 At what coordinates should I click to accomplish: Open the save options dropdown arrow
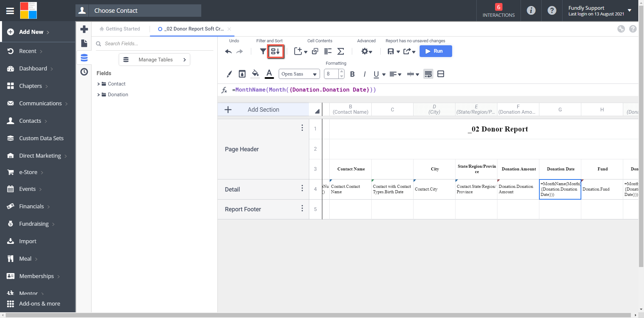pos(398,52)
